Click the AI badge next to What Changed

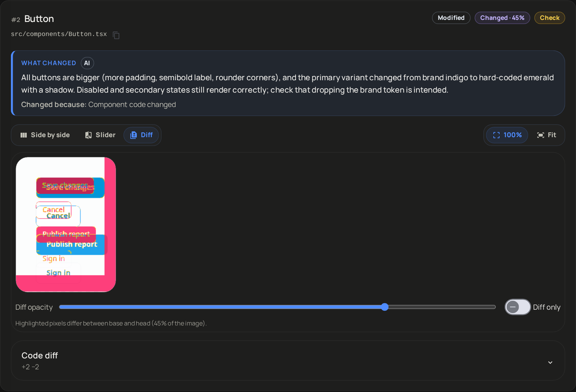(x=87, y=63)
